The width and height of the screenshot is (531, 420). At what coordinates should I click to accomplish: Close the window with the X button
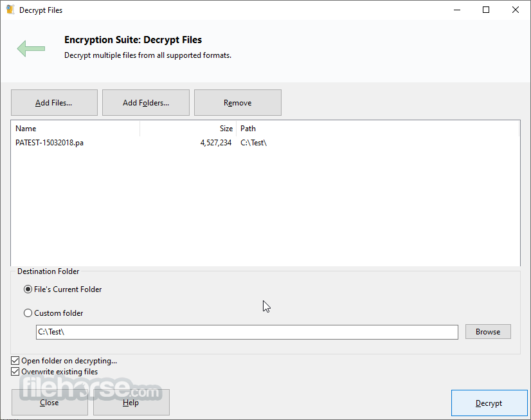pos(516,10)
